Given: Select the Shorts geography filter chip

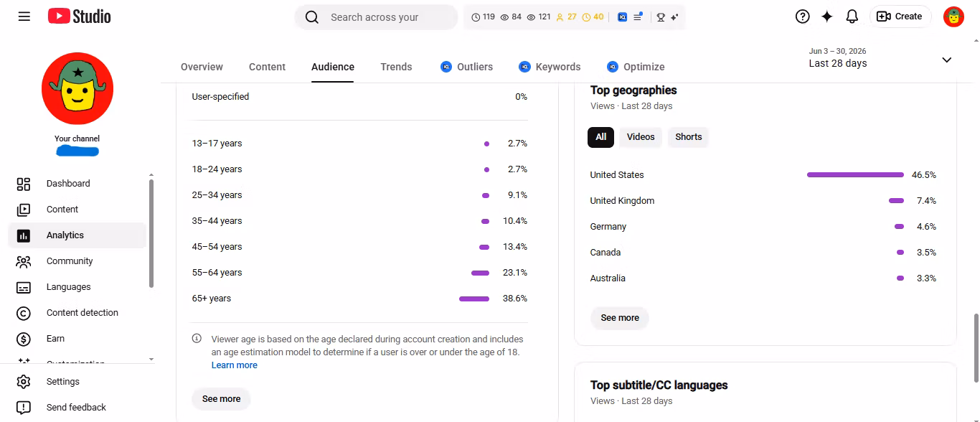Looking at the screenshot, I should [x=688, y=137].
